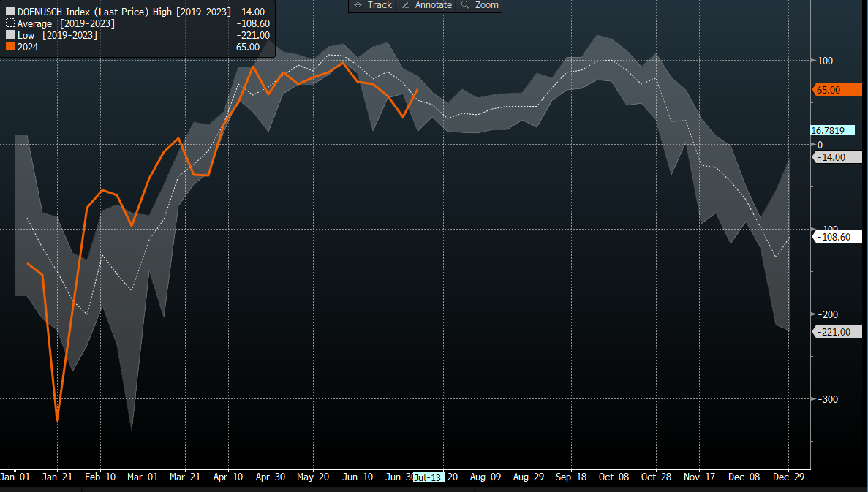Click the Apr-30 date axis label
Screen dimensions: 868x492
point(271,477)
